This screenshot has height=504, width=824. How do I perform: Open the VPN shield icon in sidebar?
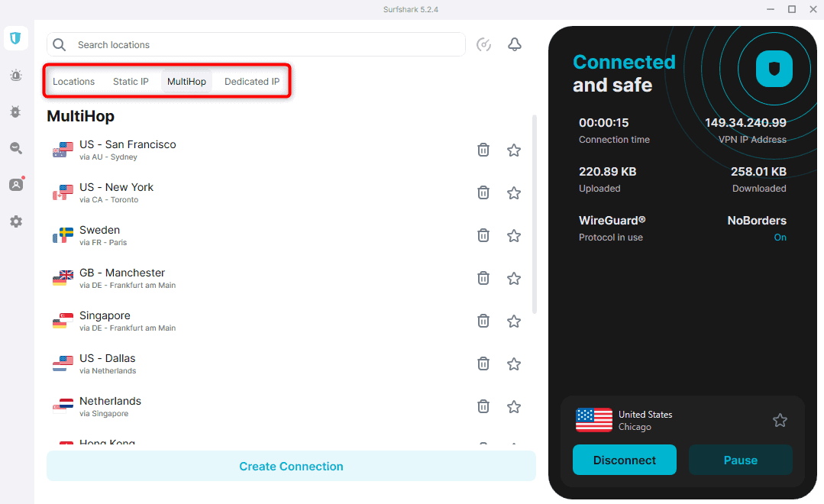16,38
